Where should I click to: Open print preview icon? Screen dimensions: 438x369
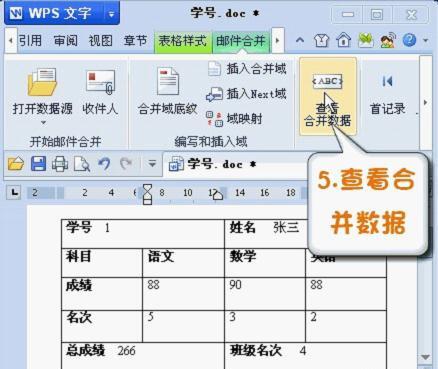pyautogui.click(x=82, y=164)
